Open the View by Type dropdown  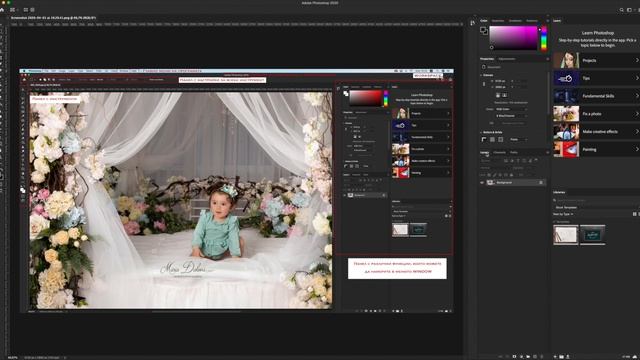(563, 214)
